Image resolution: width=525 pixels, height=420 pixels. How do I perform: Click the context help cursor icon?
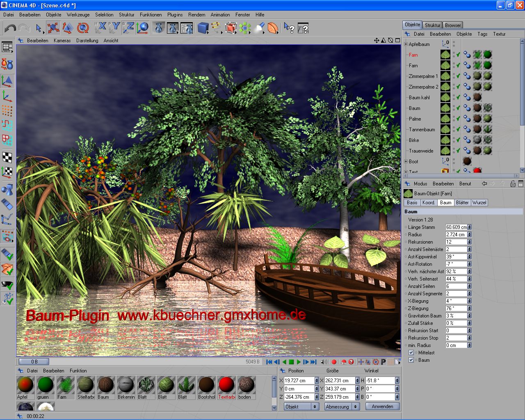tap(289, 28)
